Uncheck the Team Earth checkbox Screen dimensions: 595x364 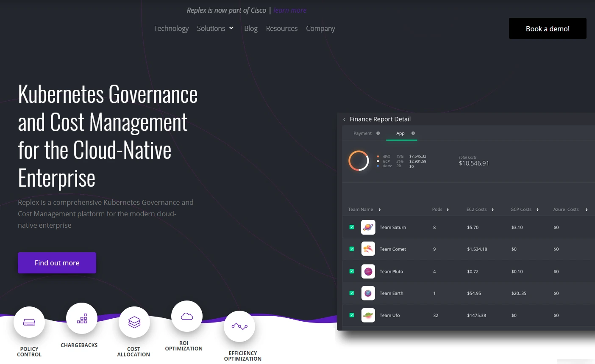click(351, 292)
